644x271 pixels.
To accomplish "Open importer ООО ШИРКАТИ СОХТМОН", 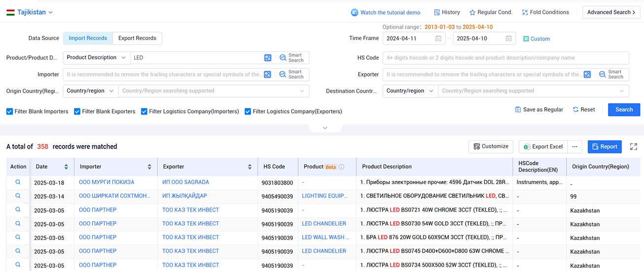I will 115,196.
